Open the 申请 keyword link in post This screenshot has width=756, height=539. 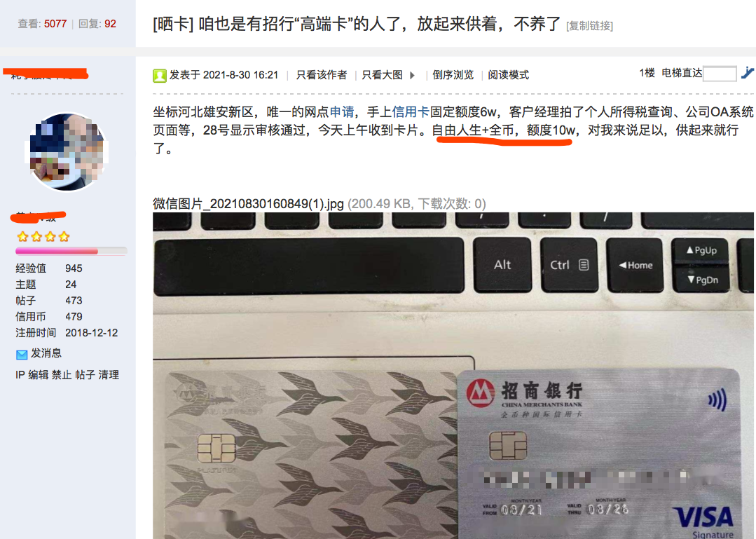(x=342, y=112)
